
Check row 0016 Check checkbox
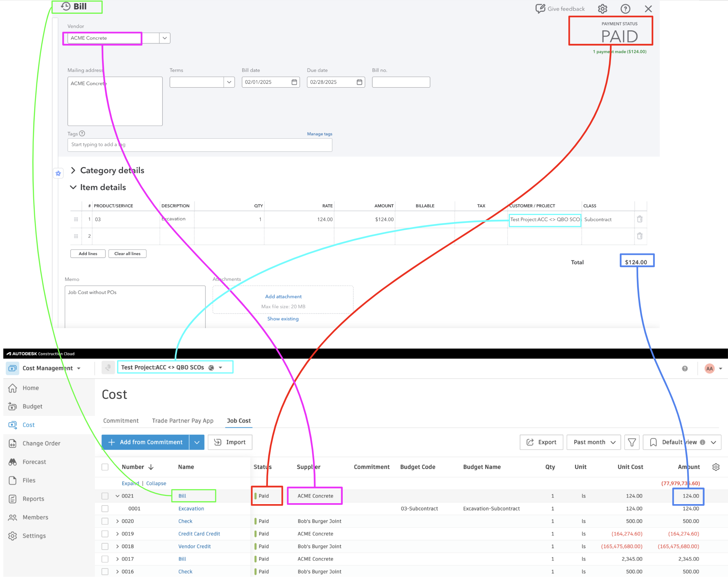click(x=105, y=572)
